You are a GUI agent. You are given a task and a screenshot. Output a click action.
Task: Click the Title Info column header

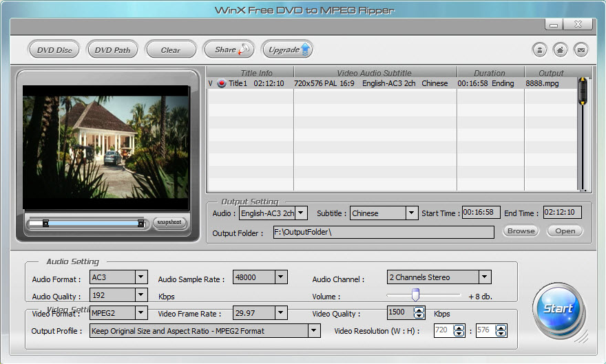coord(256,72)
